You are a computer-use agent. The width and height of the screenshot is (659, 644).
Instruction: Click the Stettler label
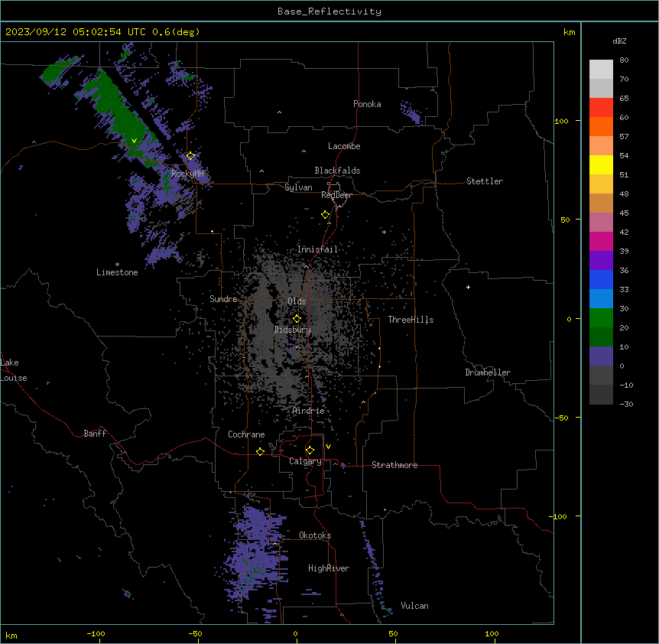coord(485,181)
